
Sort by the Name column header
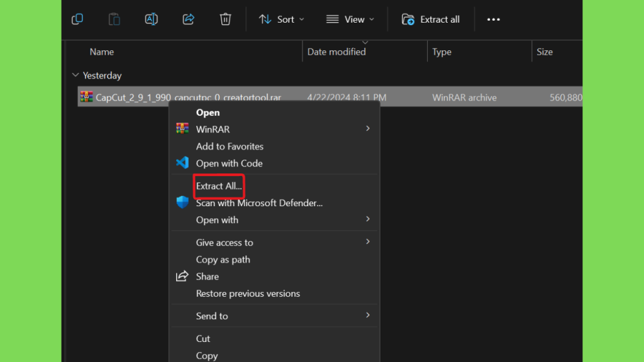click(102, 52)
